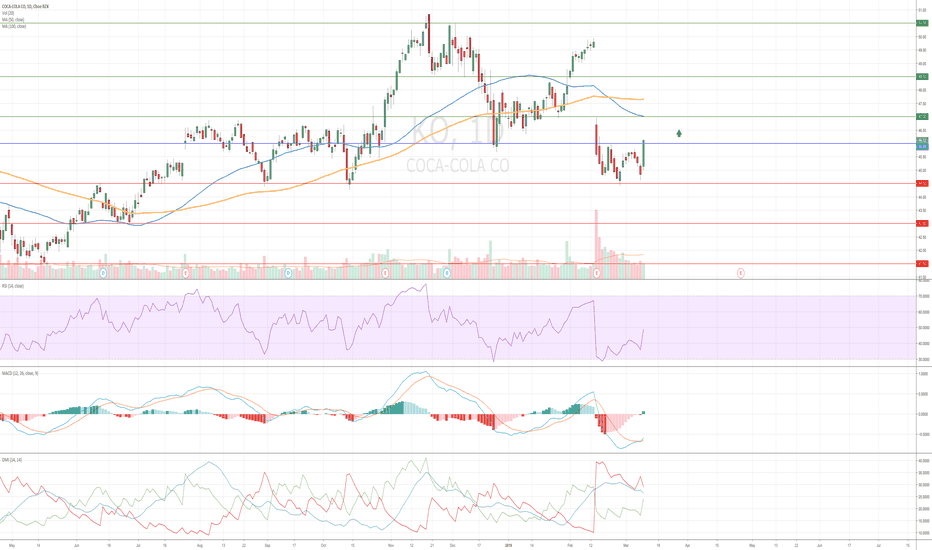Image resolution: width=932 pixels, height=550 pixels.
Task: Click the COCA-COLA CO symbol title
Action: click(x=24, y=6)
